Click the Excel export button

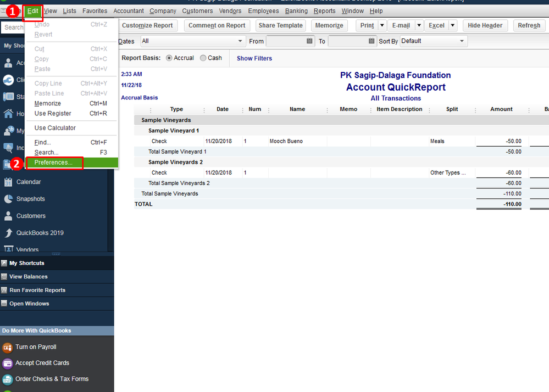[x=436, y=25]
